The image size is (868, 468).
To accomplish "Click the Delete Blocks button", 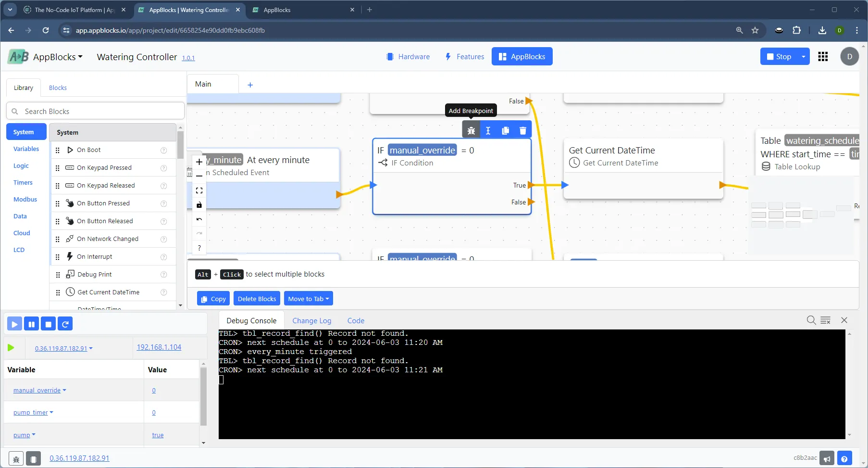I will (x=257, y=299).
